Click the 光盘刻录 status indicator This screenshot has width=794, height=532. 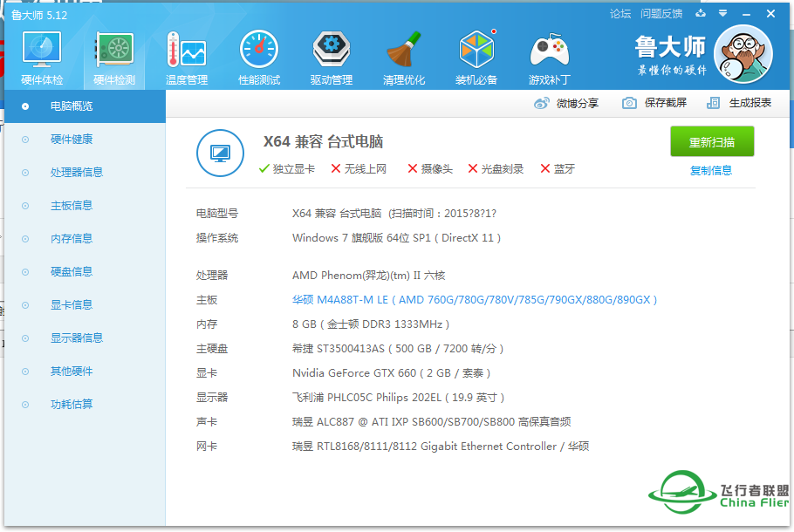pos(496,169)
